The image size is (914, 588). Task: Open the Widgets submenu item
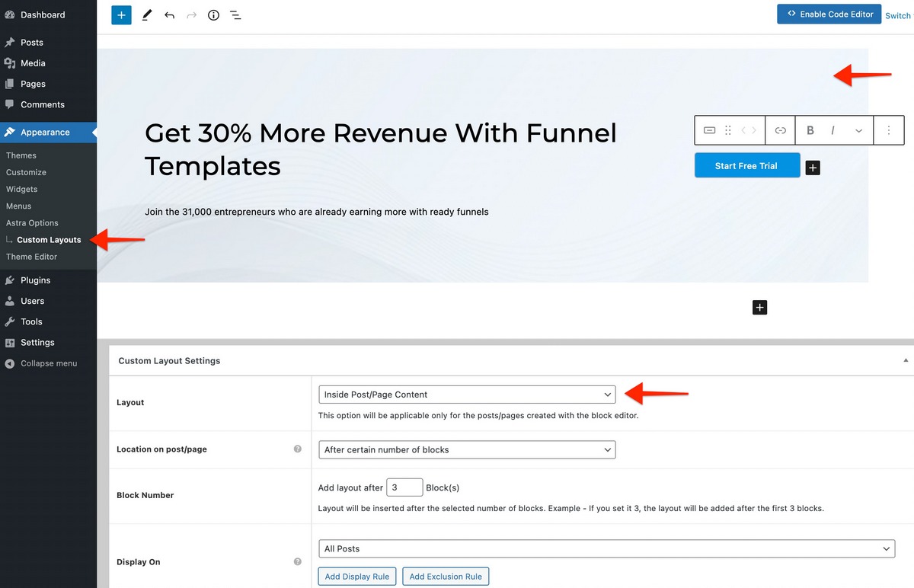coord(21,189)
